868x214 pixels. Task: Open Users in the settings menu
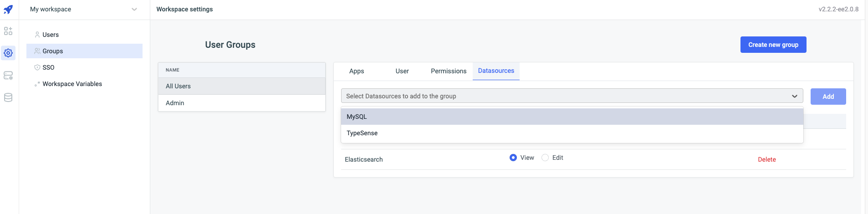click(51, 35)
